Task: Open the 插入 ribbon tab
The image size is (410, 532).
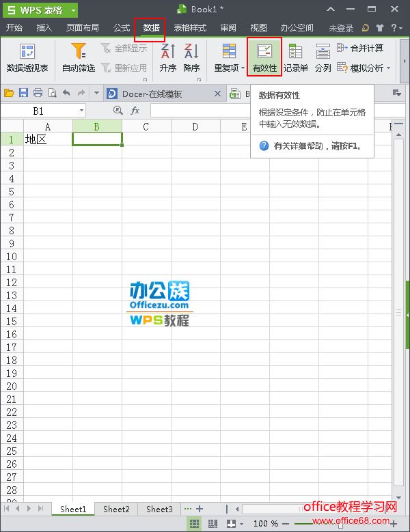Action: tap(44, 28)
